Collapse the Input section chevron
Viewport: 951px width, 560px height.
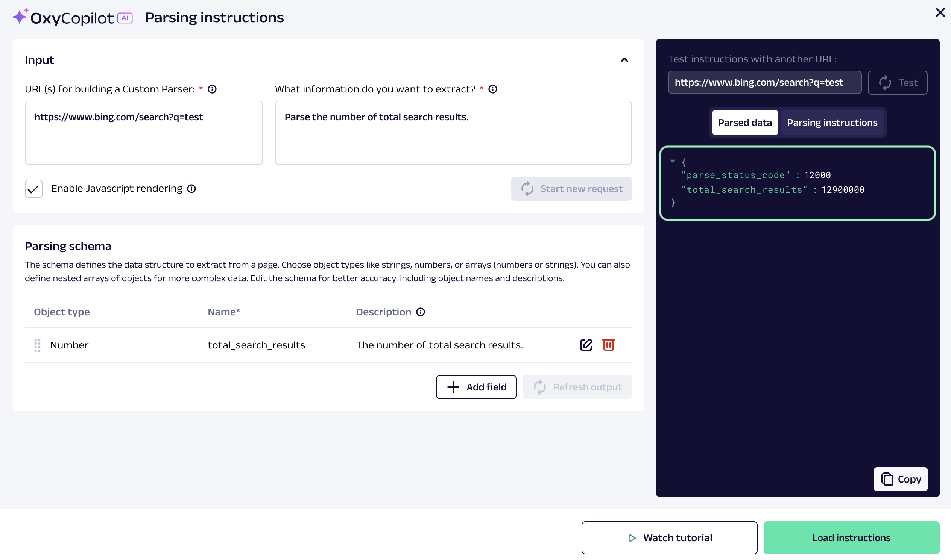(x=624, y=60)
